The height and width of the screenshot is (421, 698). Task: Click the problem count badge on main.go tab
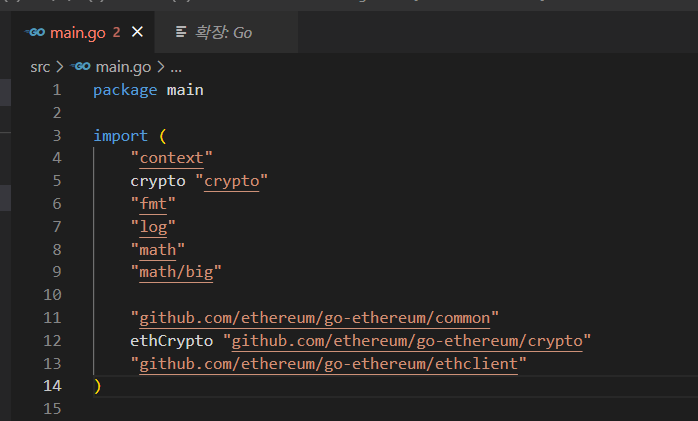117,32
